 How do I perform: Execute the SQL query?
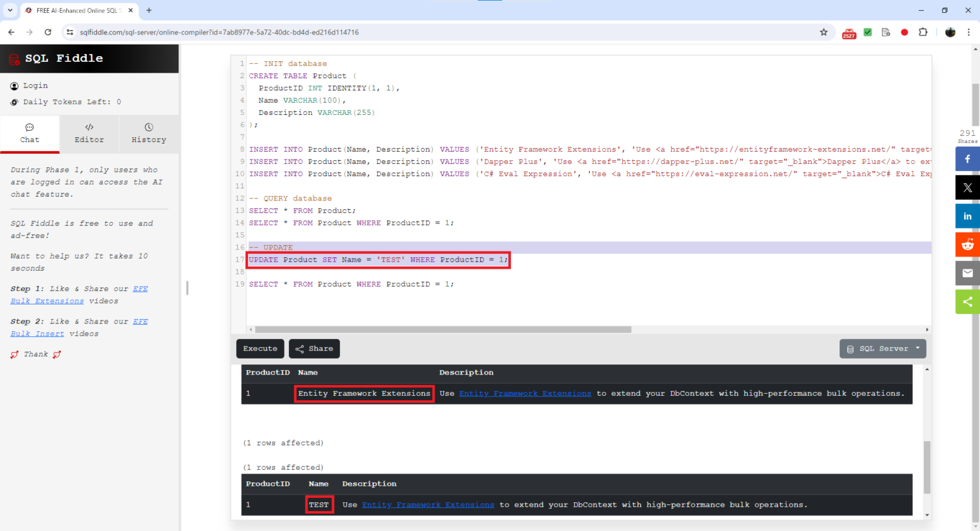tap(260, 348)
